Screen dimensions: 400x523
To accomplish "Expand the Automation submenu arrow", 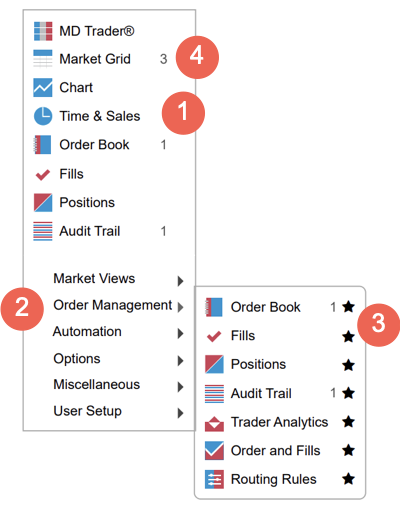I will (180, 334).
